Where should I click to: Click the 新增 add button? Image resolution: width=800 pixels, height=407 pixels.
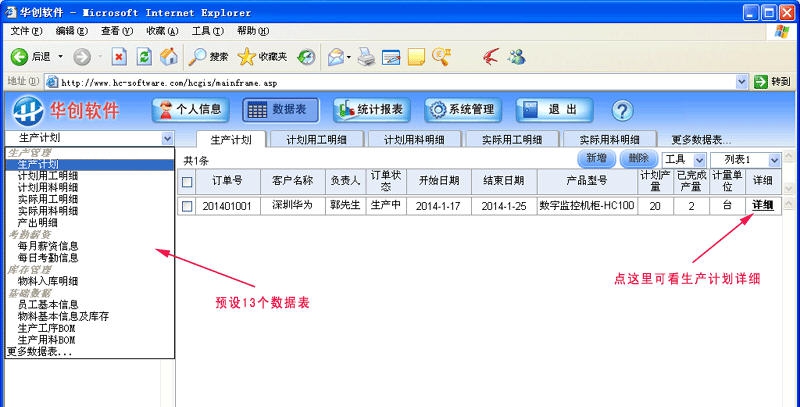pos(596,159)
